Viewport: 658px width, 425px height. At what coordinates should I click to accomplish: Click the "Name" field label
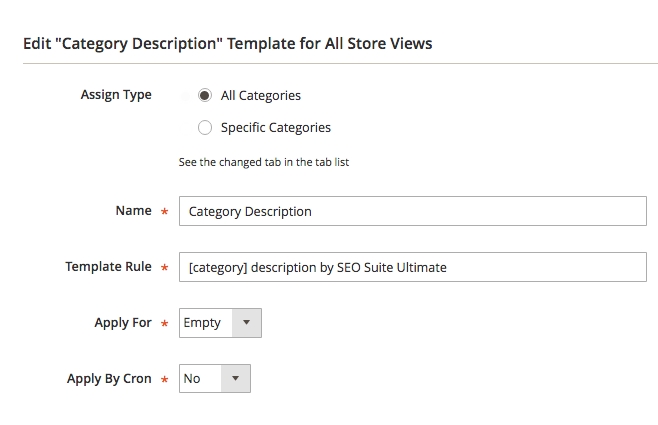(133, 211)
